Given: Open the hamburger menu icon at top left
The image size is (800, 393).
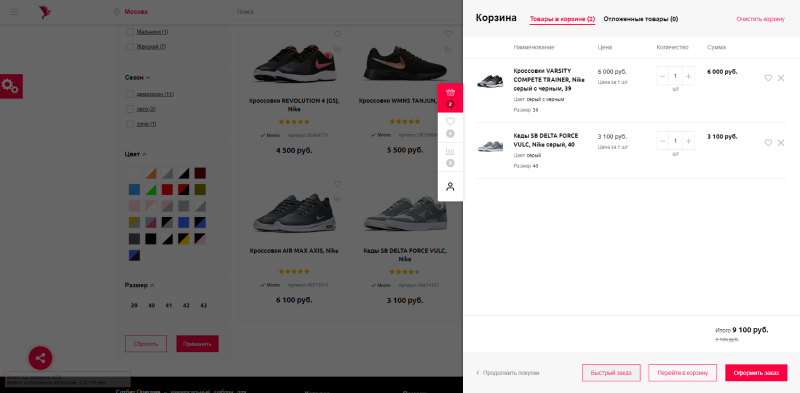Looking at the screenshot, I should pyautogui.click(x=14, y=12).
